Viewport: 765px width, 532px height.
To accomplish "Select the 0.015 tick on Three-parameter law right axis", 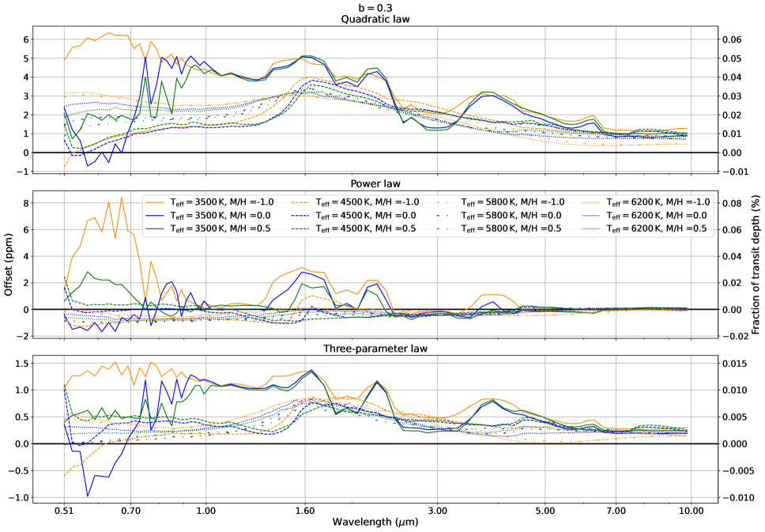I will [x=734, y=363].
